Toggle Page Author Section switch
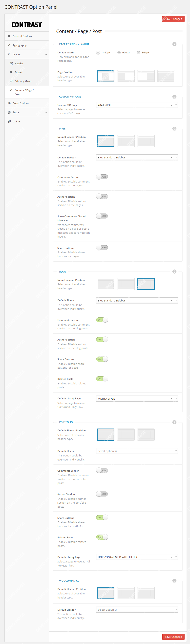 102,196
